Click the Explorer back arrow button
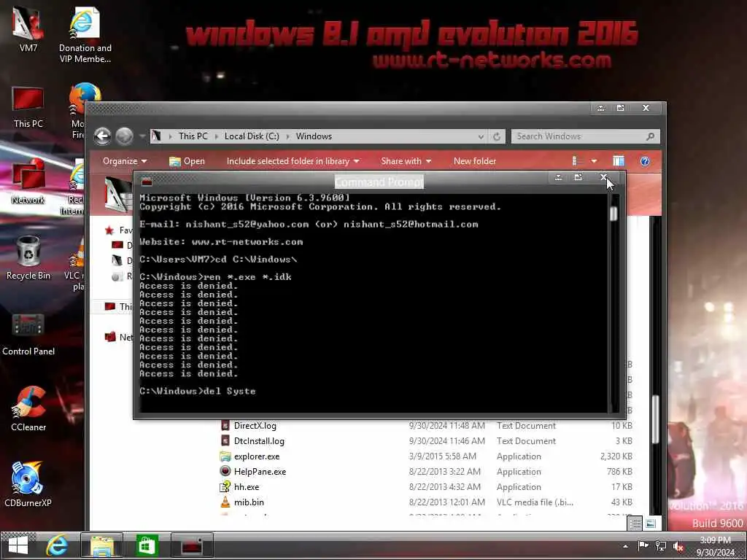 coord(102,136)
